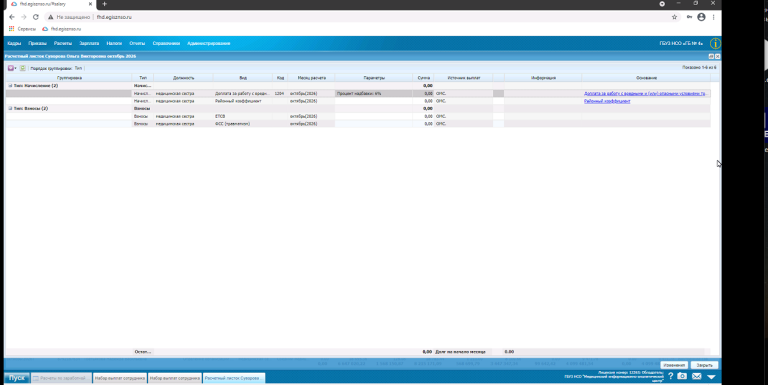Sort by the Сумма column header
The height and width of the screenshot is (385, 768).
point(424,78)
